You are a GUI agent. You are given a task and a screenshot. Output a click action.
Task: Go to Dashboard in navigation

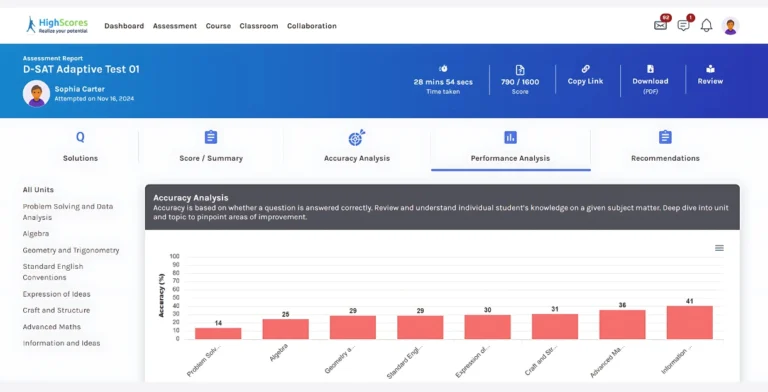pyautogui.click(x=124, y=26)
